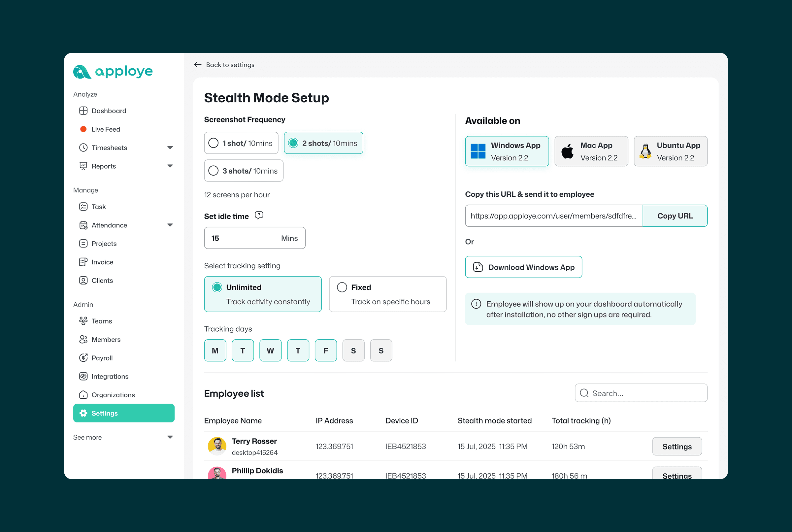Screen dimensions: 792x532
Task: Click the Payroll dollar icon
Action: (83, 358)
